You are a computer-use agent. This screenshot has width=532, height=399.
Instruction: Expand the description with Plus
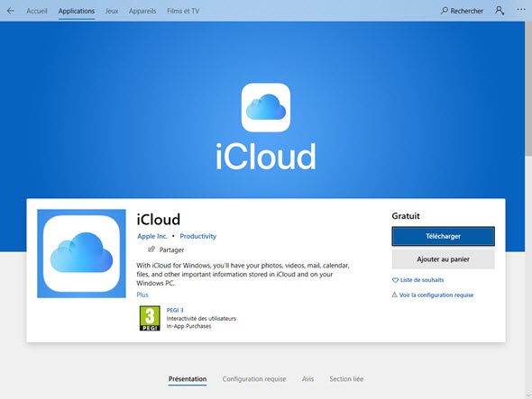(142, 295)
